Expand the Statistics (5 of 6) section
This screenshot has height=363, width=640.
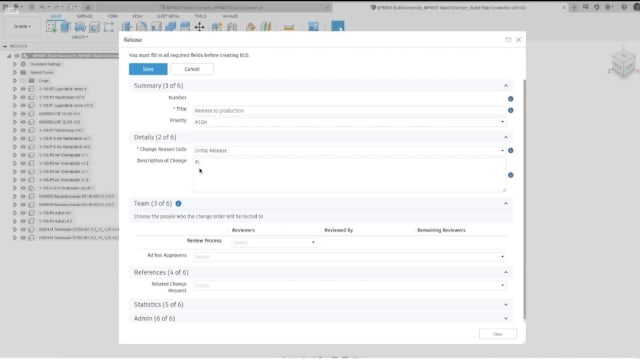coord(506,305)
